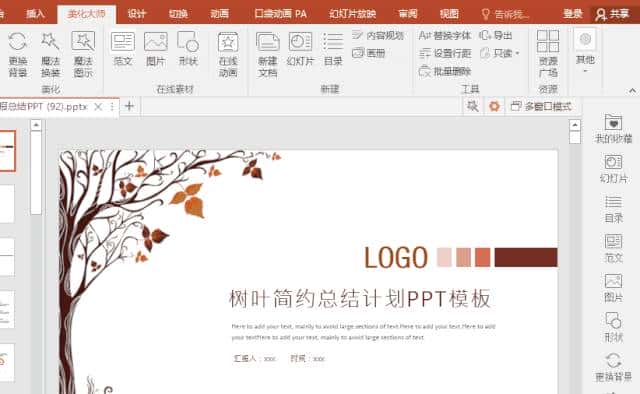
Task: Click the title 树叶简约总结计划PPT模板
Action: (x=360, y=298)
